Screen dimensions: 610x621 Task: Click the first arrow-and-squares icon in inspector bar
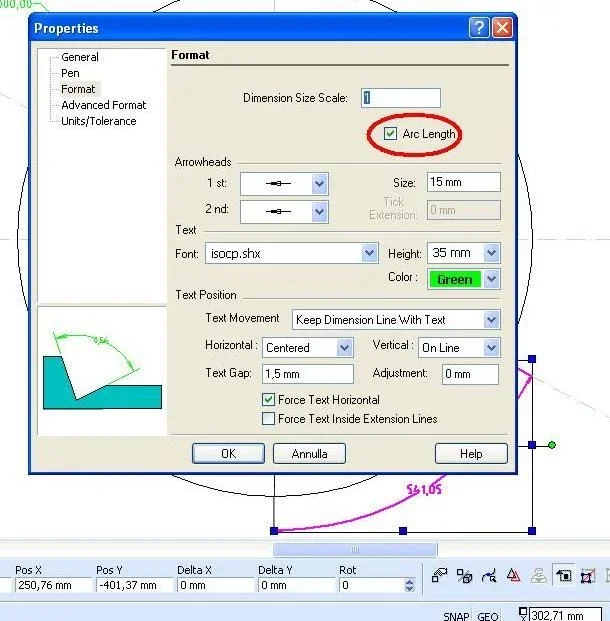point(439,575)
